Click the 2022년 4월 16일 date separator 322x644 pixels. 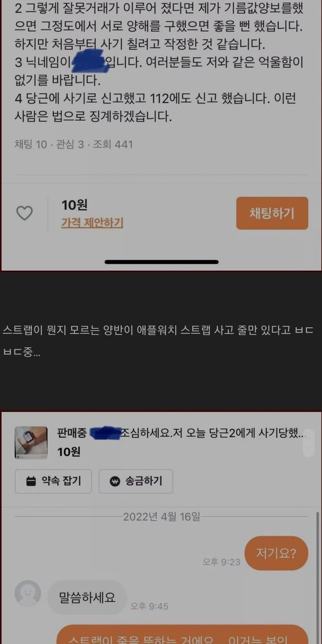pyautogui.click(x=162, y=517)
